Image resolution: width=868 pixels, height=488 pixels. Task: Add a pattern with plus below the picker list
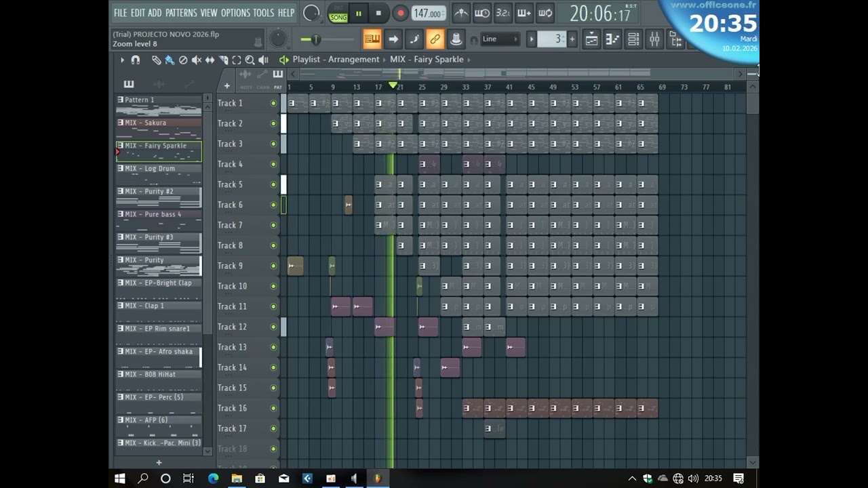point(159,463)
